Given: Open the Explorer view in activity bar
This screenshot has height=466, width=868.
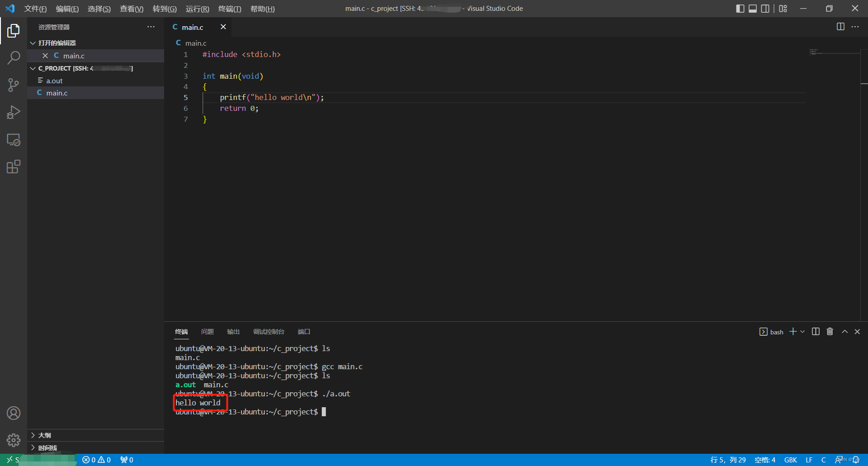Looking at the screenshot, I should [x=14, y=31].
